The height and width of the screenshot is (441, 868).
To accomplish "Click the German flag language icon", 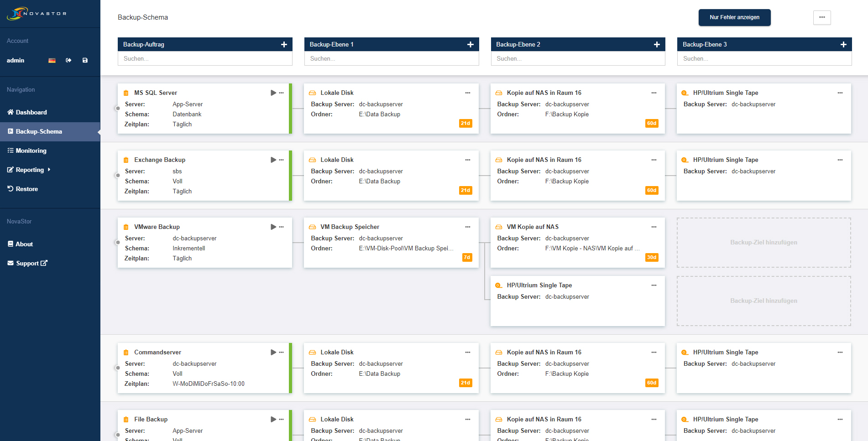I will pos(52,60).
